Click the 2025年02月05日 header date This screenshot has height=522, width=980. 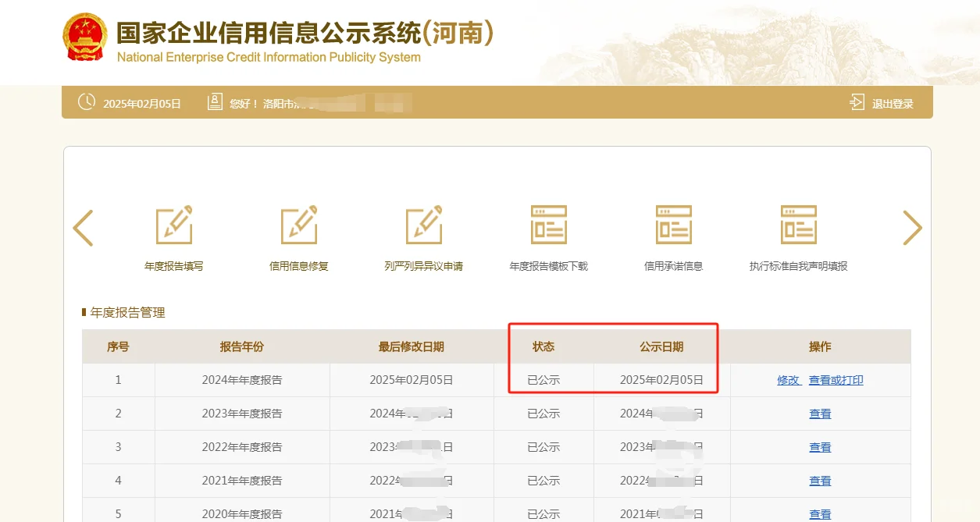(142, 104)
